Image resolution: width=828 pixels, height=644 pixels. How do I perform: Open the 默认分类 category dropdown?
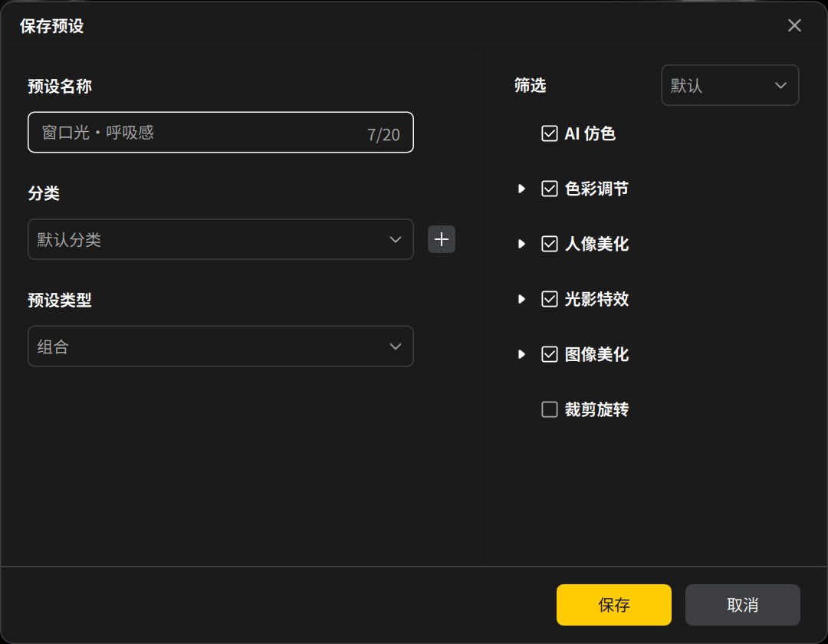pyautogui.click(x=221, y=240)
